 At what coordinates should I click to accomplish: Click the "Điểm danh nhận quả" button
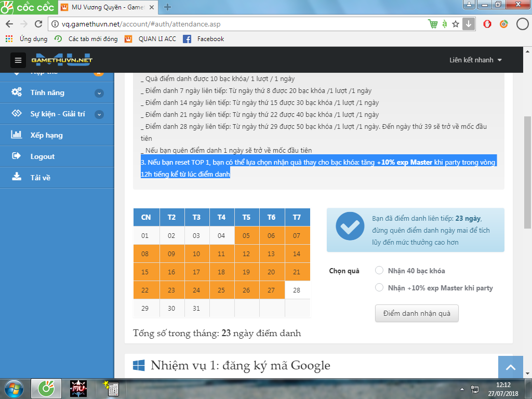pyautogui.click(x=417, y=313)
